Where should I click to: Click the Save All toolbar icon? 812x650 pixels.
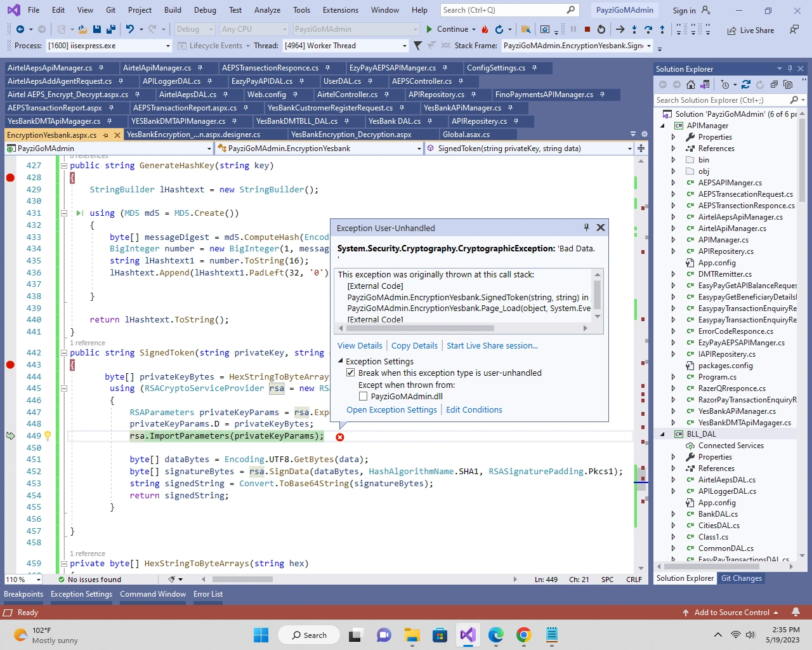tap(110, 29)
